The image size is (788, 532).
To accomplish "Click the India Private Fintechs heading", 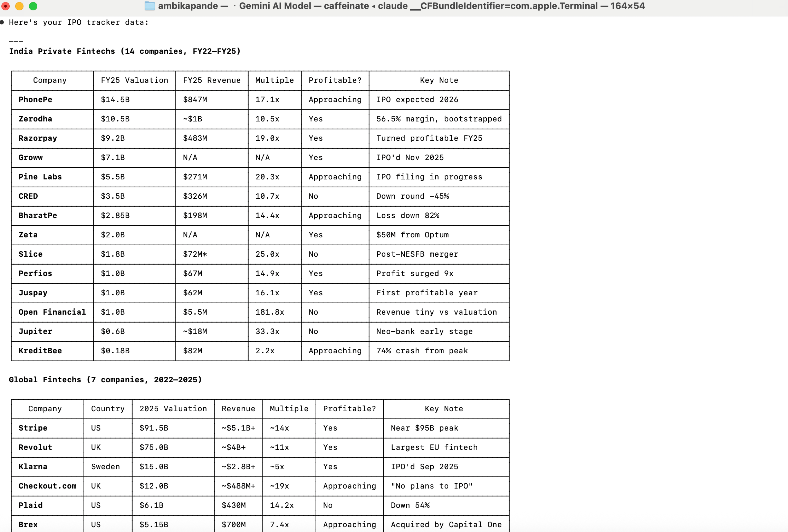I will 125,51.
